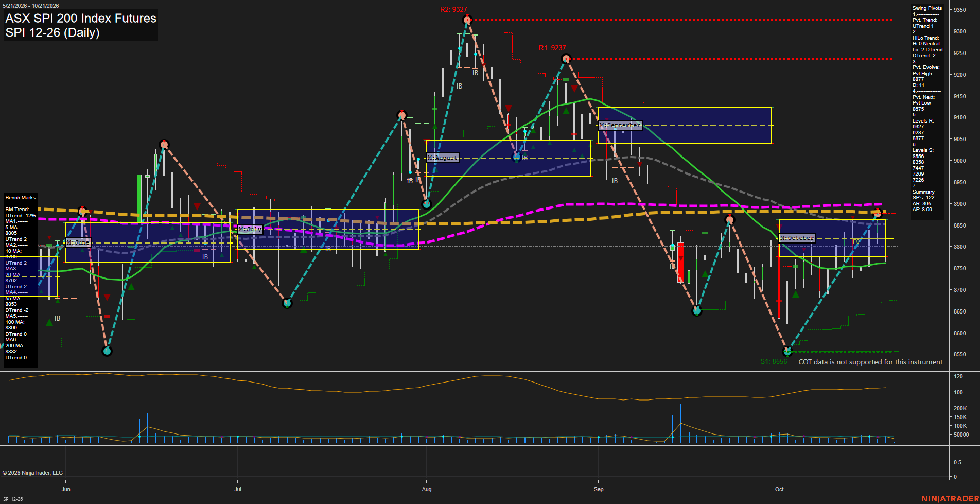
Task: Click the SPI 12-26 (Daily) subtitle
Action: 52,32
